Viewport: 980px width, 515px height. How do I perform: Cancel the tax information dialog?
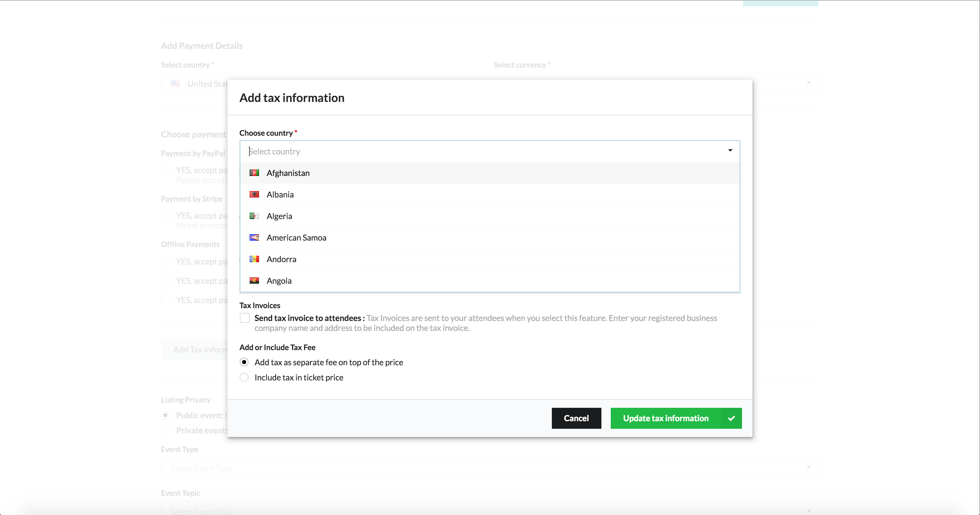pyautogui.click(x=576, y=418)
